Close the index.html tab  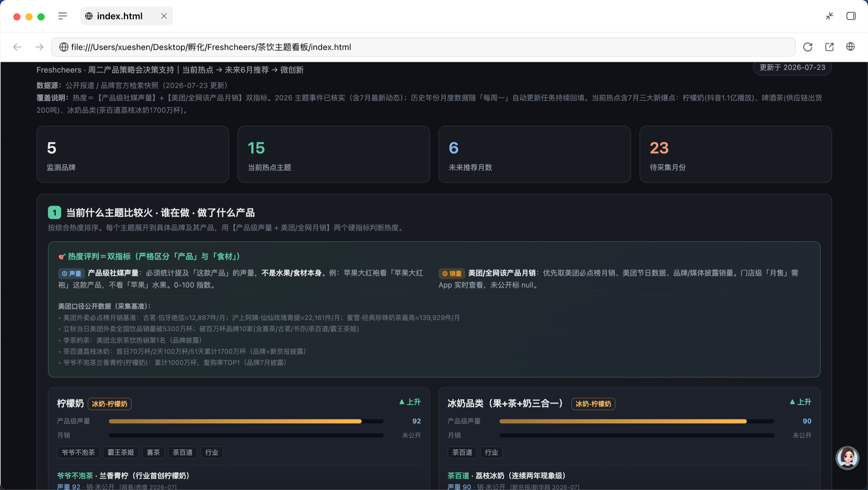point(164,16)
